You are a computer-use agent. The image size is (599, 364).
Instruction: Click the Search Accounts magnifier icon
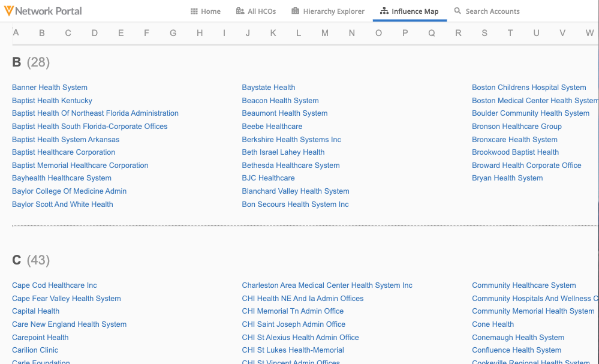coord(458,11)
